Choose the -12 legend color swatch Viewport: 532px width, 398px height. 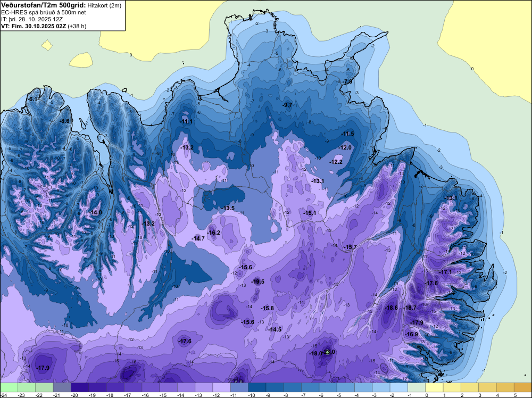pos(221,387)
